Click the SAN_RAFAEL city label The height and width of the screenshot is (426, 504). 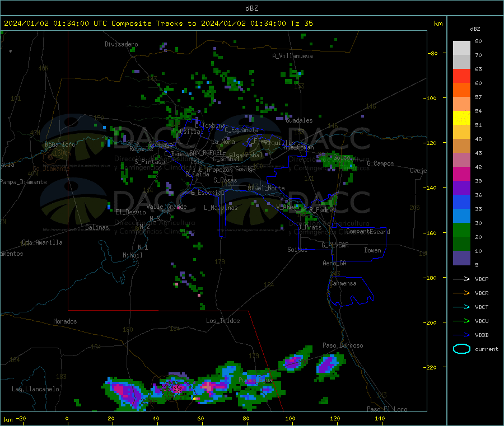[206, 152]
